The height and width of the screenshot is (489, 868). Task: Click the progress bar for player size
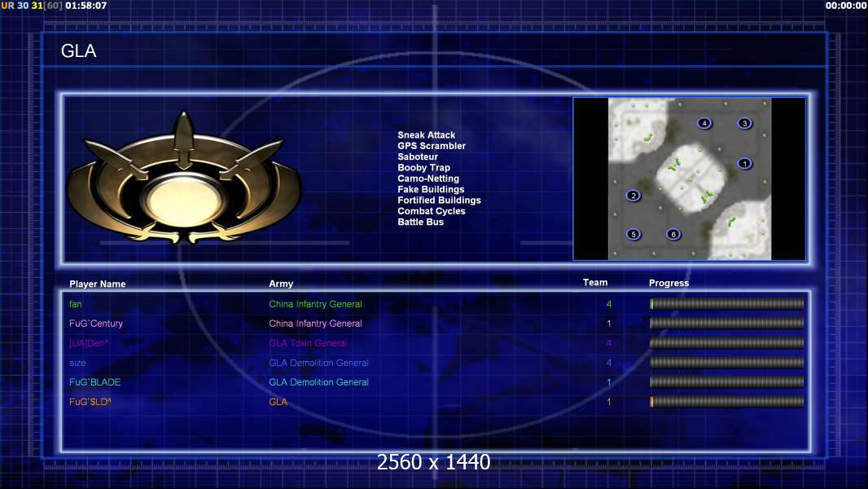726,363
